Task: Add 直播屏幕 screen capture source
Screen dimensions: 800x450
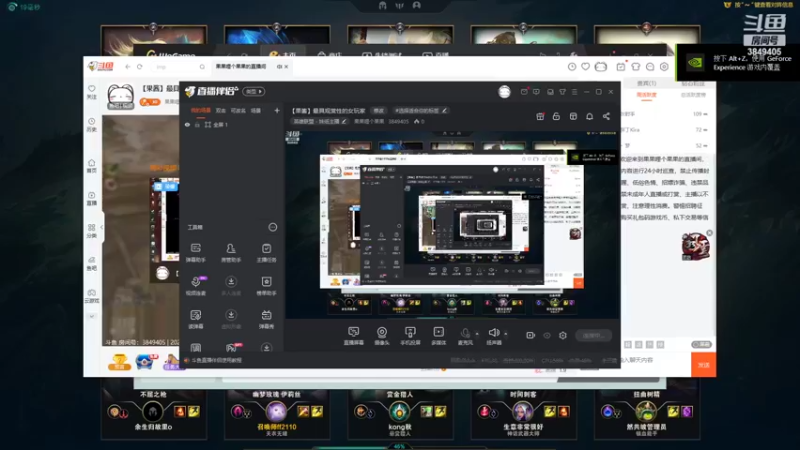Action: [x=354, y=336]
